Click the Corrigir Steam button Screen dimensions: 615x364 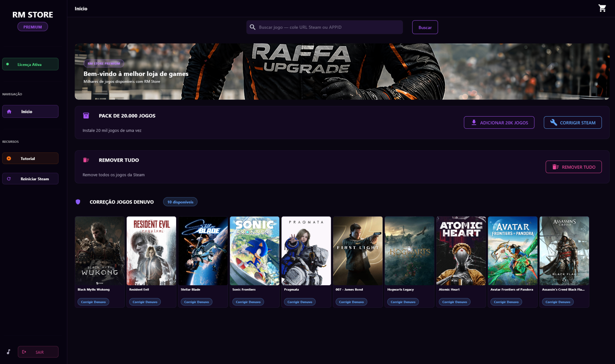tap(572, 122)
